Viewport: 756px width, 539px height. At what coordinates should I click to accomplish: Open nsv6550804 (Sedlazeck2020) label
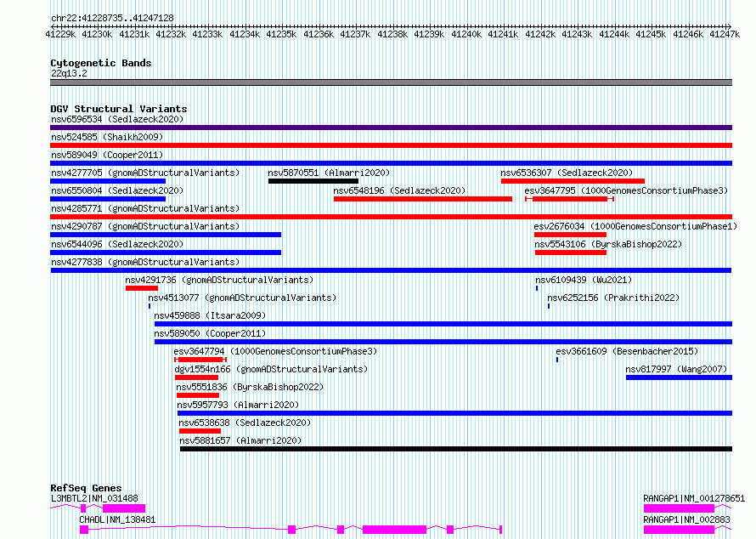click(x=117, y=190)
